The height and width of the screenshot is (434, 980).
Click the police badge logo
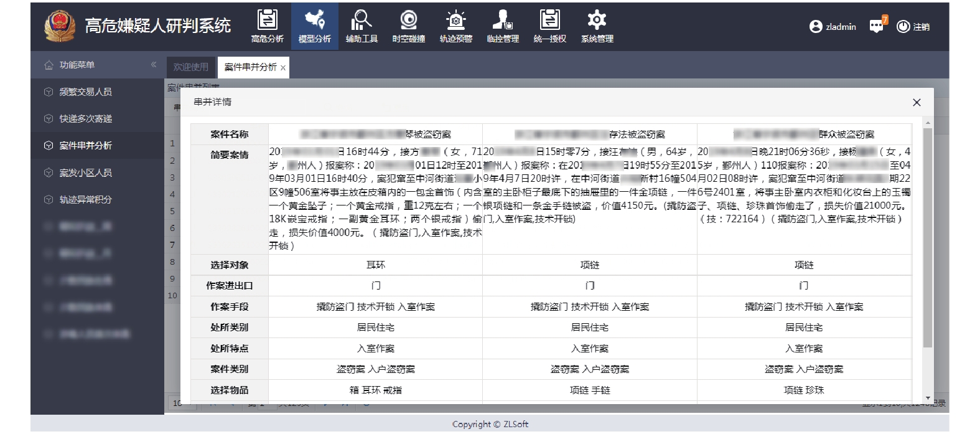click(x=60, y=26)
